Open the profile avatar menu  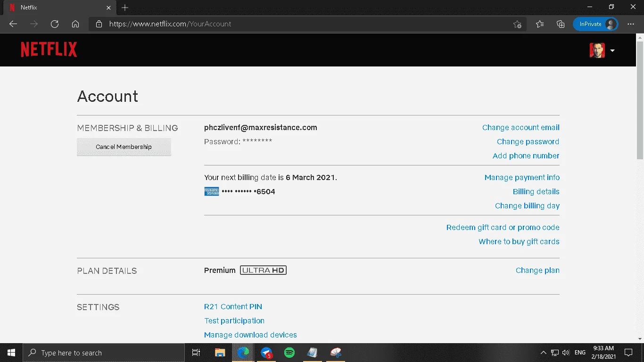point(597,50)
